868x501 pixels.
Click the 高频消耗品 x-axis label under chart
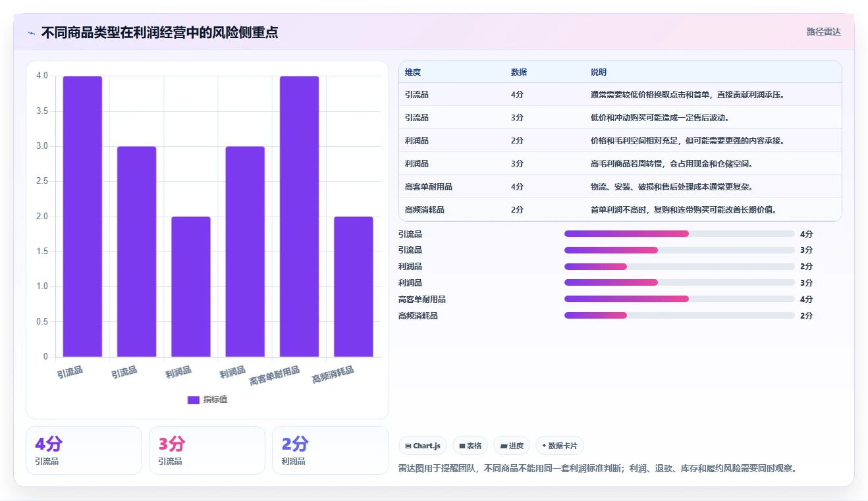click(x=333, y=375)
